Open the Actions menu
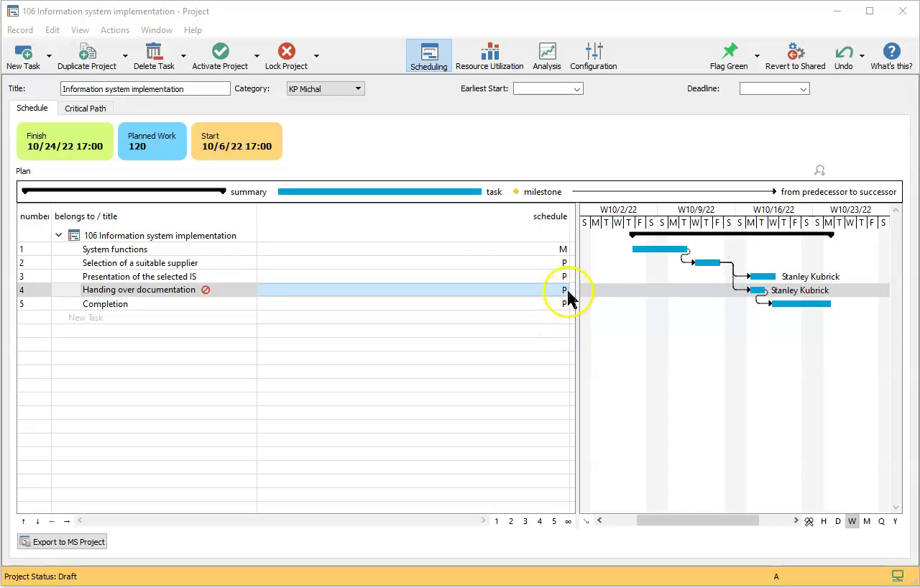The width and height of the screenshot is (920, 588). [115, 30]
